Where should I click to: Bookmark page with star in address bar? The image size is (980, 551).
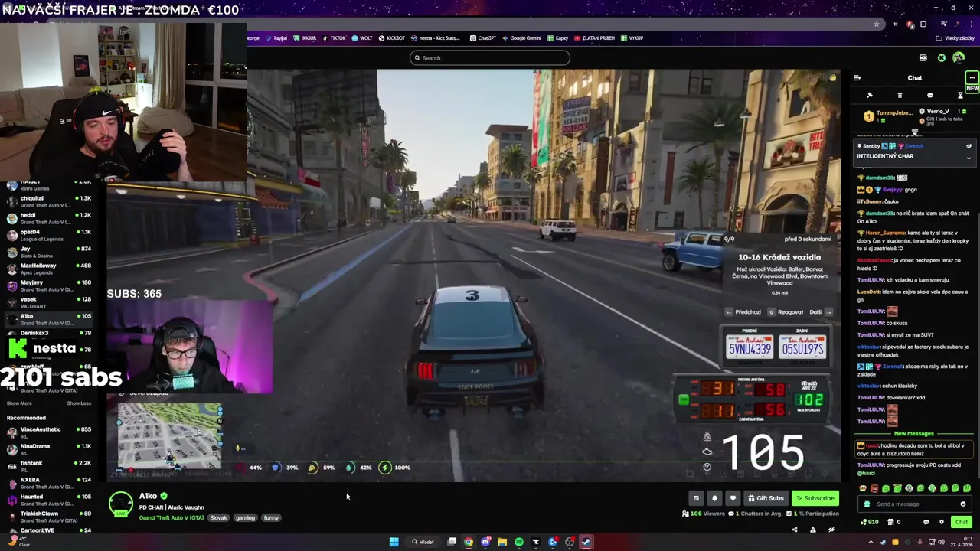[x=877, y=24]
